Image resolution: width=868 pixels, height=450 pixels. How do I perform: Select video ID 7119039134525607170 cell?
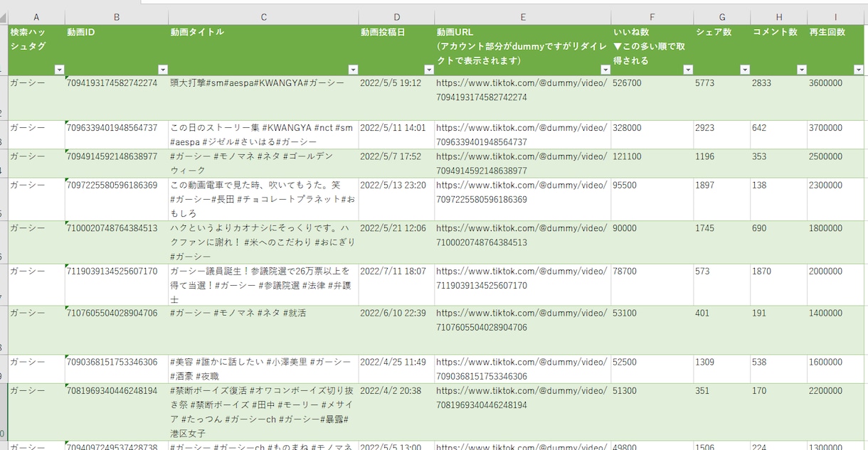point(117,285)
